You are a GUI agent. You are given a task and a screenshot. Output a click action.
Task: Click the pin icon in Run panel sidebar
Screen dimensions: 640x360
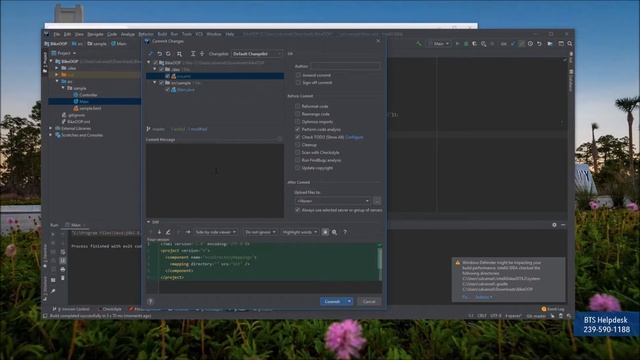point(53,291)
